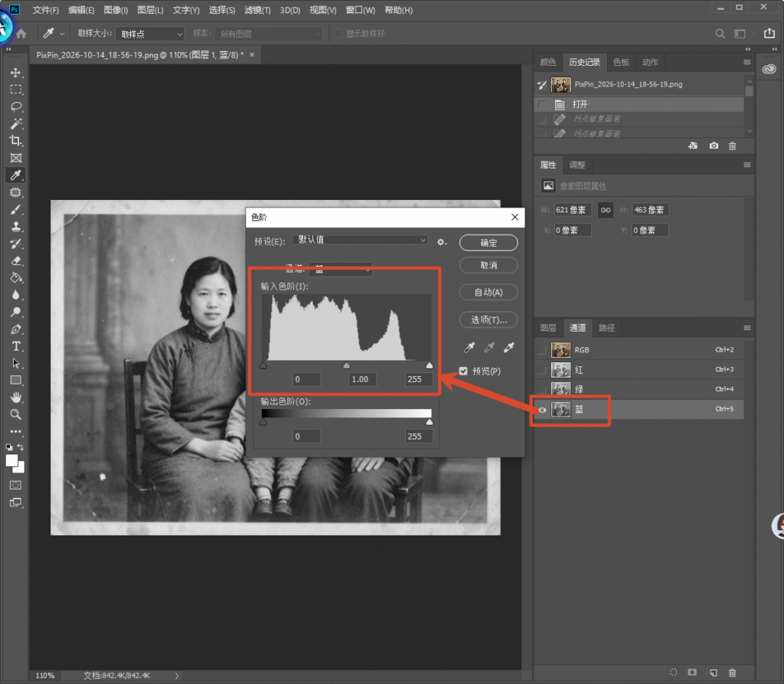Select the Move tool
Viewport: 784px width, 684px height.
pos(16,73)
